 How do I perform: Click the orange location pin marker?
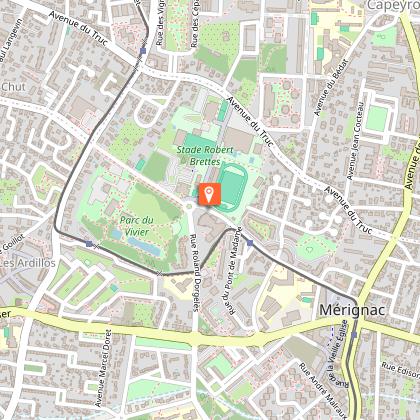tap(209, 194)
